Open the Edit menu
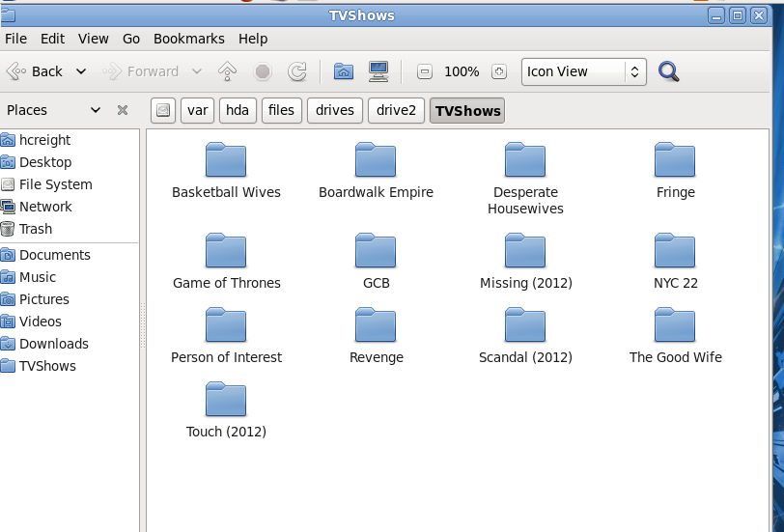The height and width of the screenshot is (532, 784). tap(52, 39)
